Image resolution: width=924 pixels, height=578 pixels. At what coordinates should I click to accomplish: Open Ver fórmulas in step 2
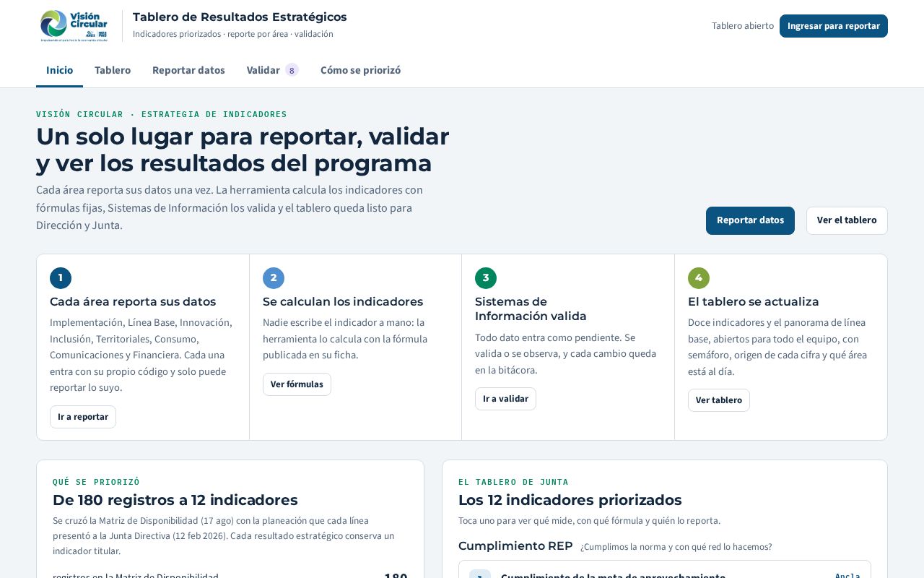pos(297,384)
